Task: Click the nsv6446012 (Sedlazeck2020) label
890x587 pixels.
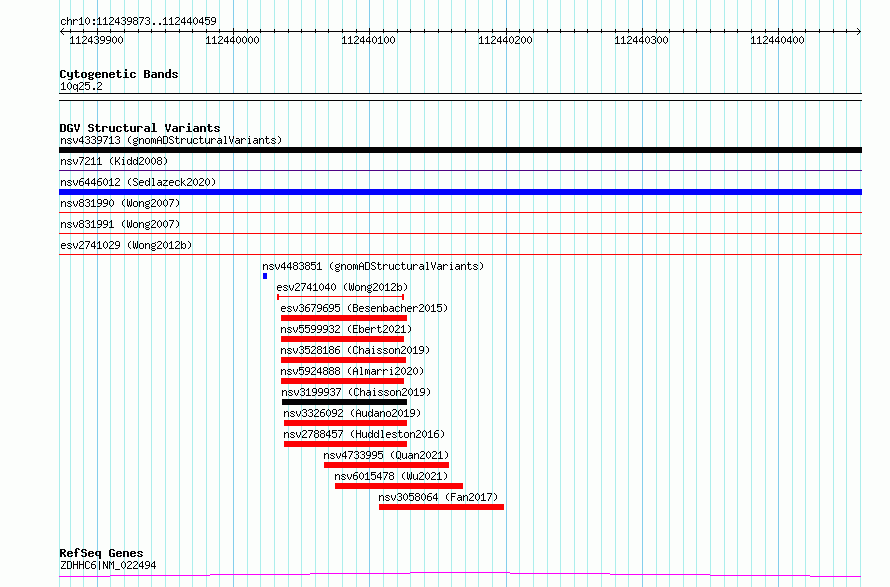Action: pos(138,182)
